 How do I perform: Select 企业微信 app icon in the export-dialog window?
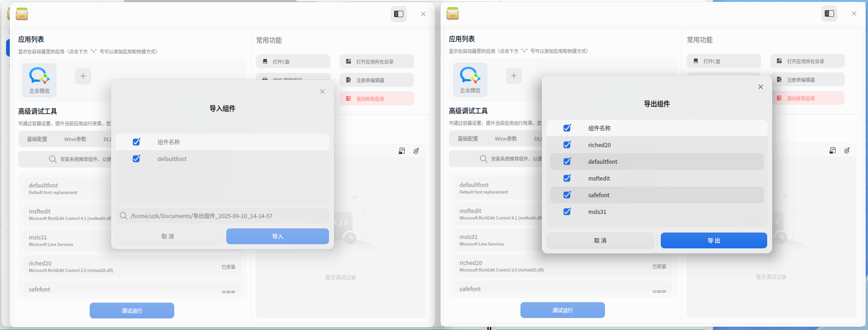[470, 80]
